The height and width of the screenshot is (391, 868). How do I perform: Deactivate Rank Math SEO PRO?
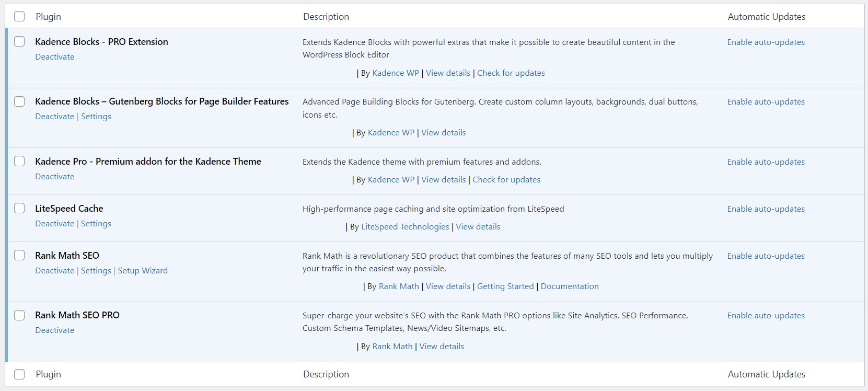[55, 330]
